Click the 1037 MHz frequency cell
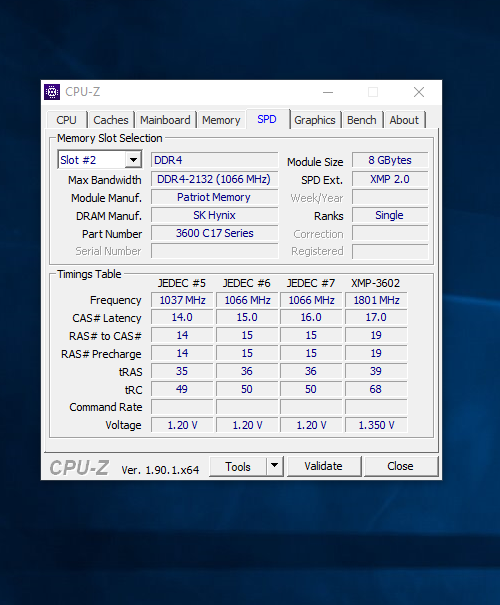This screenshot has width=500, height=605. [182, 300]
